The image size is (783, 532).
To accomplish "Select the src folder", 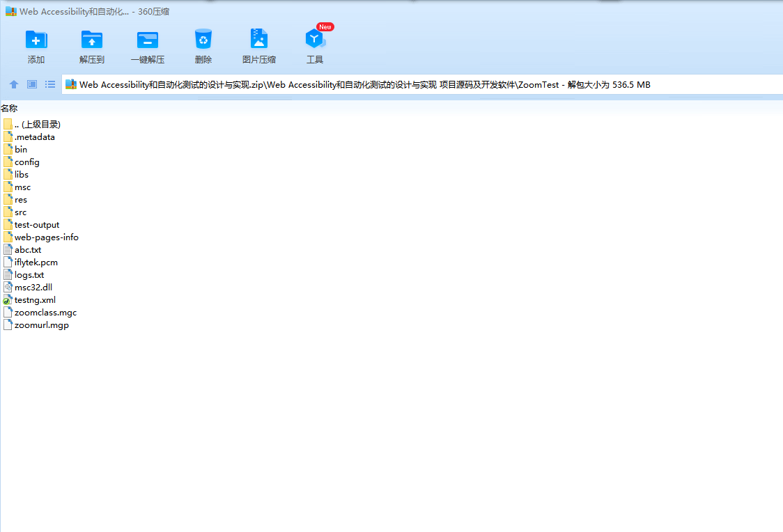I will [15, 212].
